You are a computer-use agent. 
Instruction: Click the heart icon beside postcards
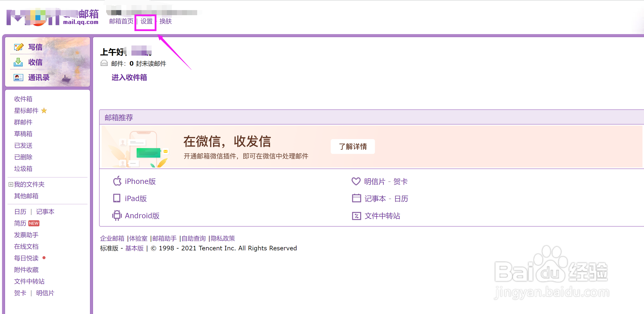(x=356, y=181)
